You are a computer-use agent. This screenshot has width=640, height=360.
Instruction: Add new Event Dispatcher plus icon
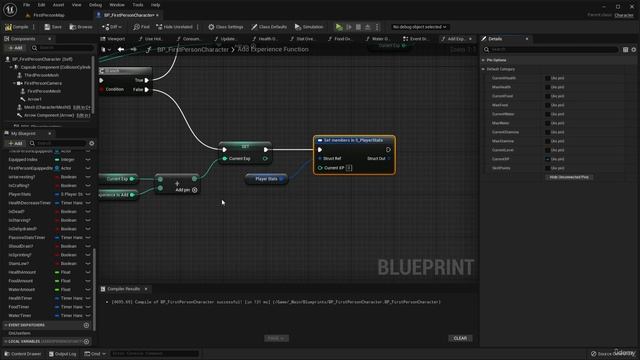coord(86,325)
